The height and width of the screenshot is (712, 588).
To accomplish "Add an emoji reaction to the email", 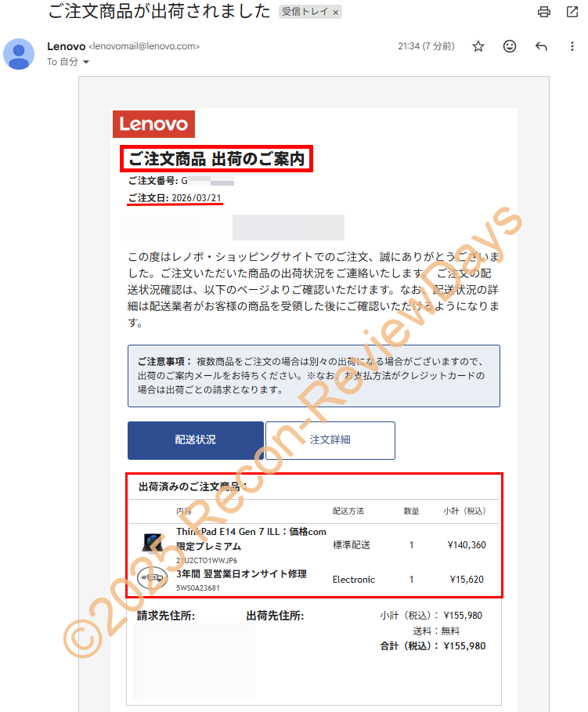I will point(510,46).
